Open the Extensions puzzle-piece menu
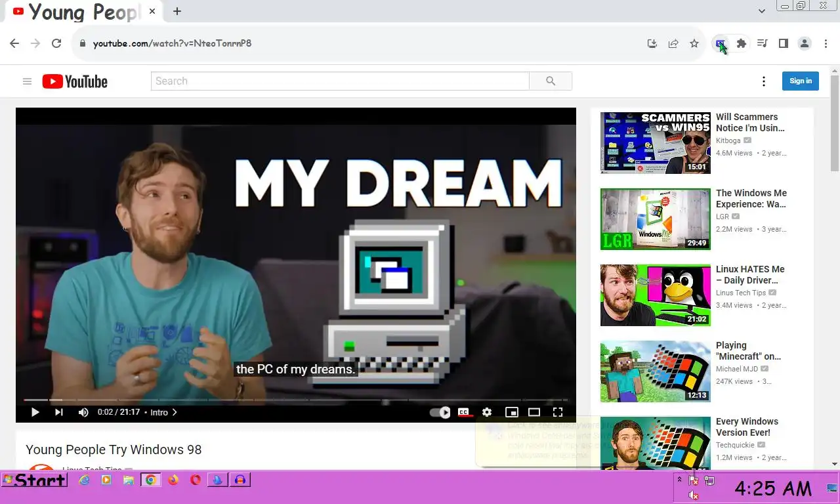Screen dimensions: 840x504 [x=742, y=43]
